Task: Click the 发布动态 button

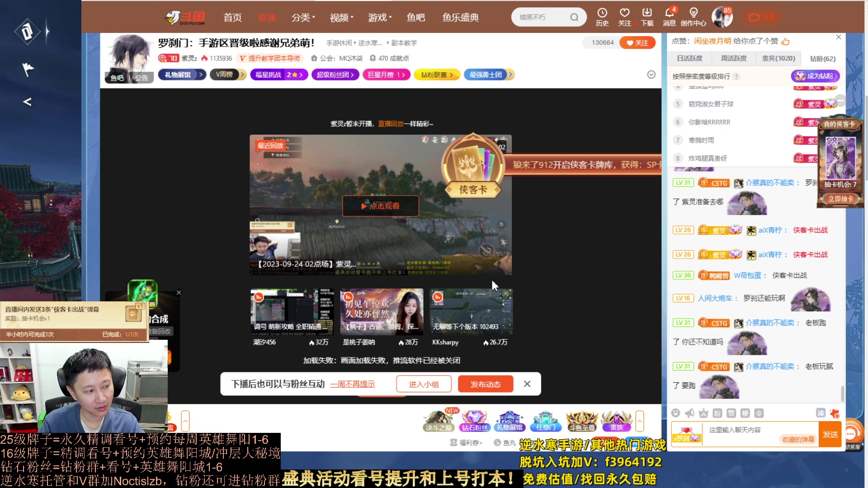Action: click(486, 384)
